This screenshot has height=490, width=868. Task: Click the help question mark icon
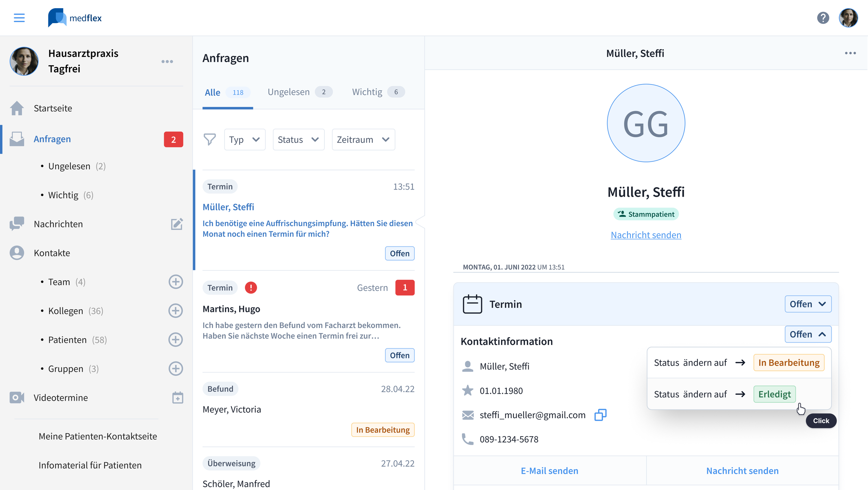pos(823,18)
